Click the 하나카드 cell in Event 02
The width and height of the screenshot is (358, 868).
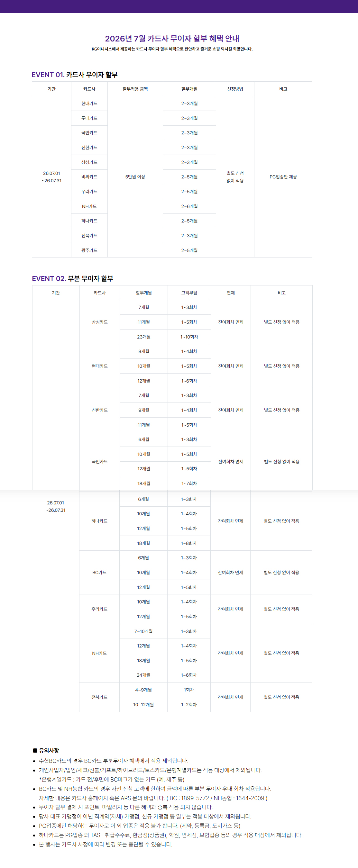pos(99,521)
